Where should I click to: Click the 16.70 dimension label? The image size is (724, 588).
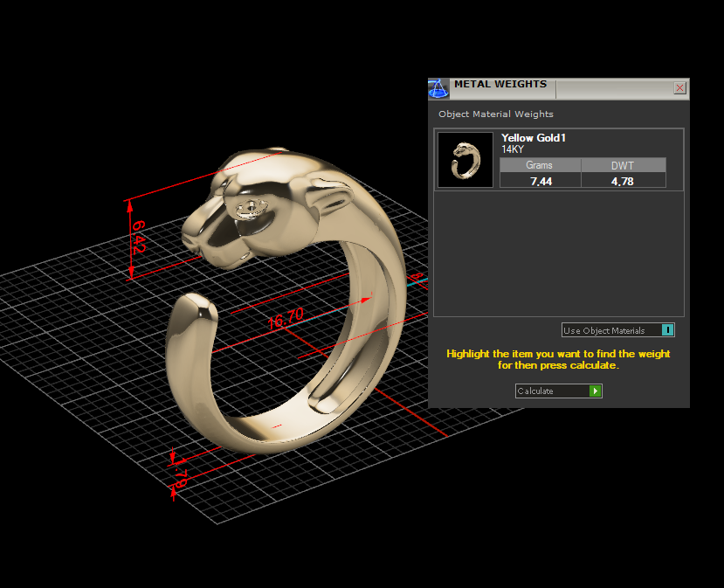click(286, 318)
